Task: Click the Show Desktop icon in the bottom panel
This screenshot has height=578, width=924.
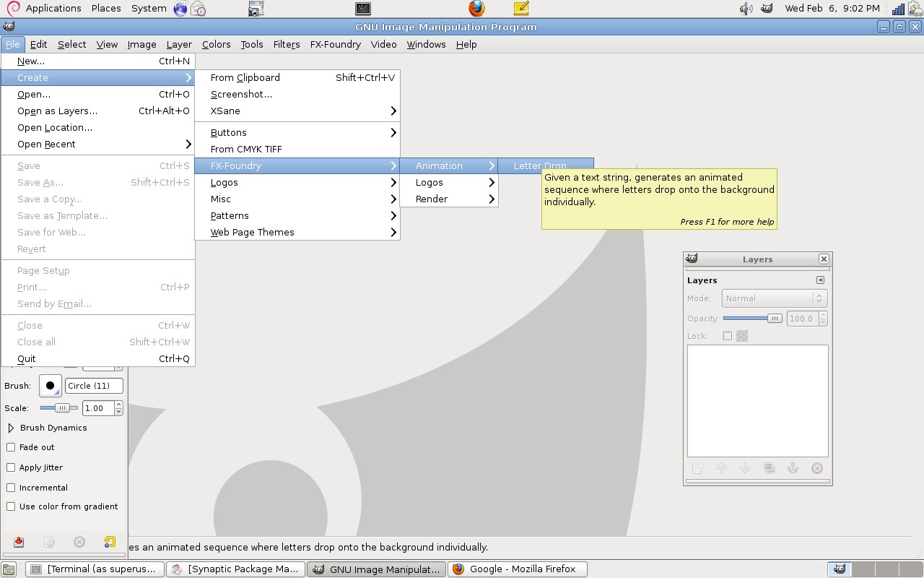Action: [9, 569]
